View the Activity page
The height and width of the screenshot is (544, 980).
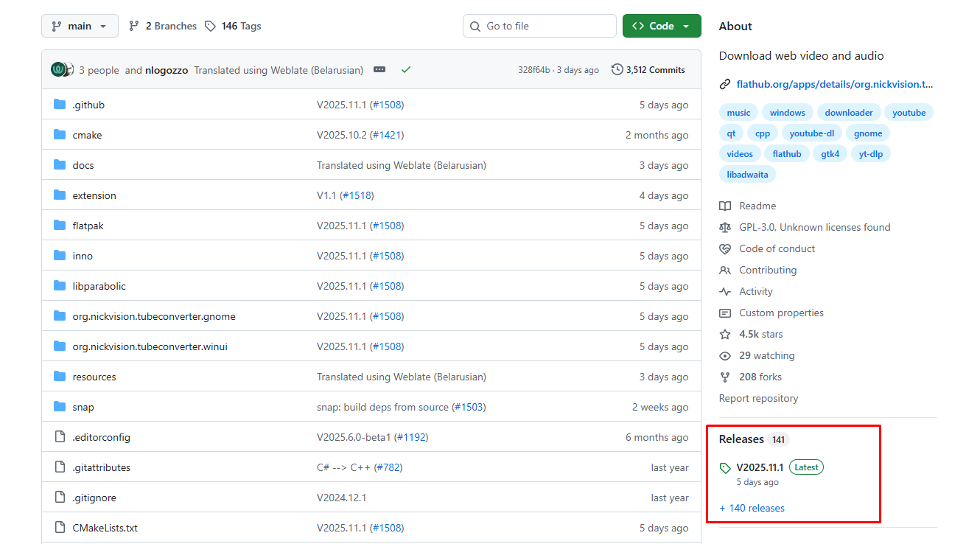[755, 291]
